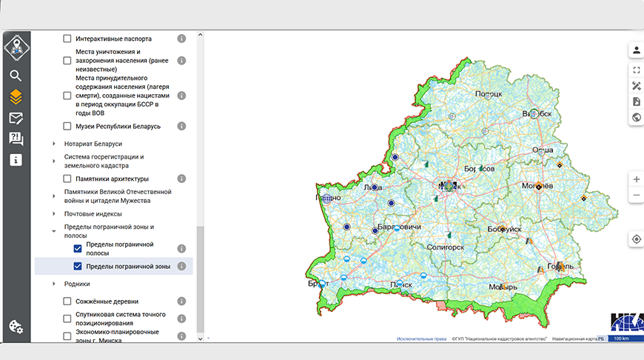Image resolution: width=644 pixels, height=360 pixels.
Task: Uncheck Пределы пограничной полосы layer
Action: point(78,249)
